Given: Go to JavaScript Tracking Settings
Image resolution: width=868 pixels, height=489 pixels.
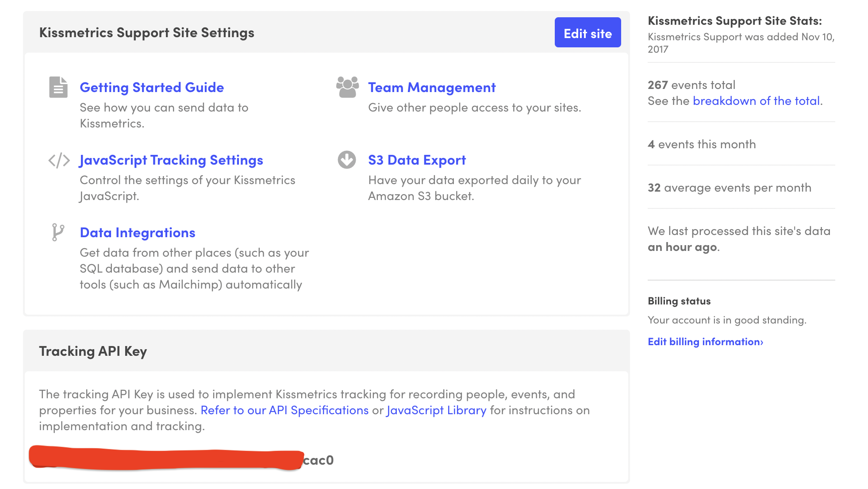Looking at the screenshot, I should pyautogui.click(x=171, y=160).
